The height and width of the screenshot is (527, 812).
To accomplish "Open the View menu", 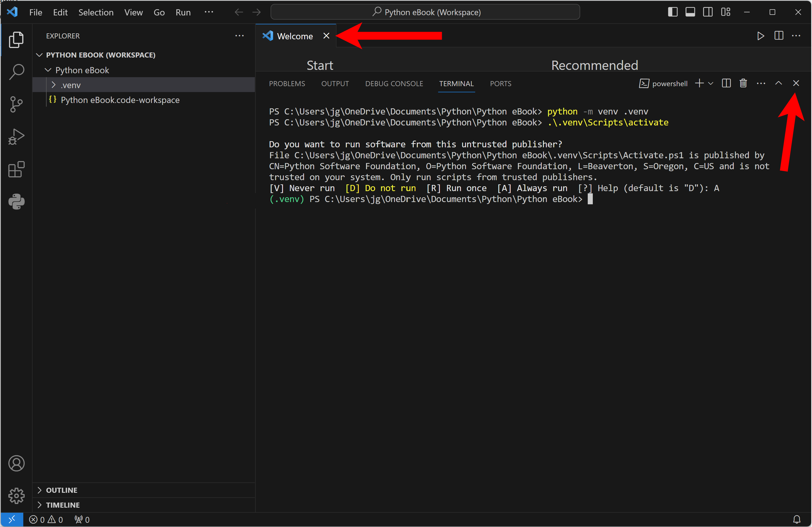I will click(x=133, y=12).
